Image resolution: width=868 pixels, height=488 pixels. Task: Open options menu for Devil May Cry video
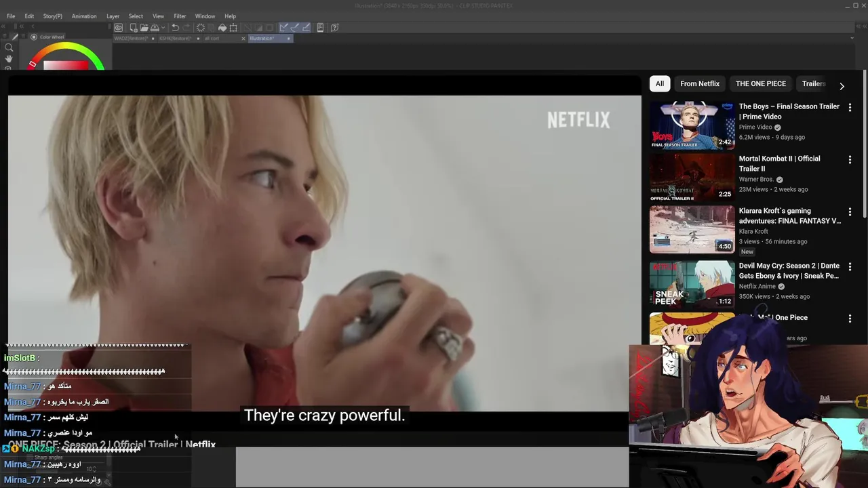[x=850, y=267]
